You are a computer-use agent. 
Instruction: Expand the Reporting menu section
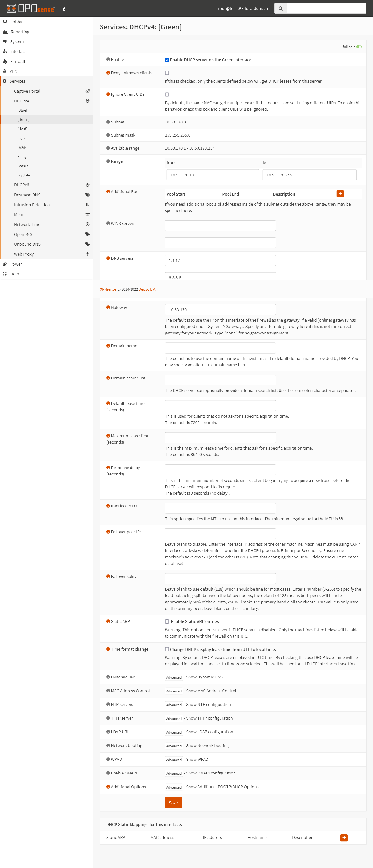[47, 32]
